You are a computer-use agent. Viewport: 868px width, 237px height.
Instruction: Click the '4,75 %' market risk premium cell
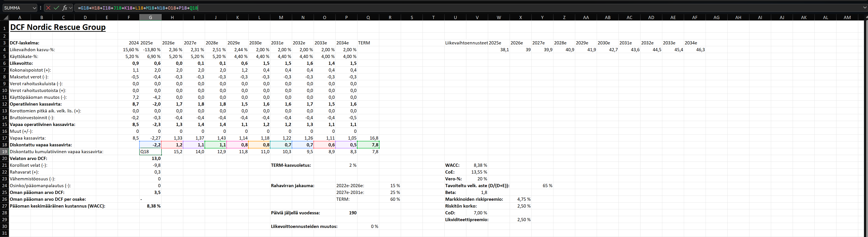pyautogui.click(x=521, y=199)
